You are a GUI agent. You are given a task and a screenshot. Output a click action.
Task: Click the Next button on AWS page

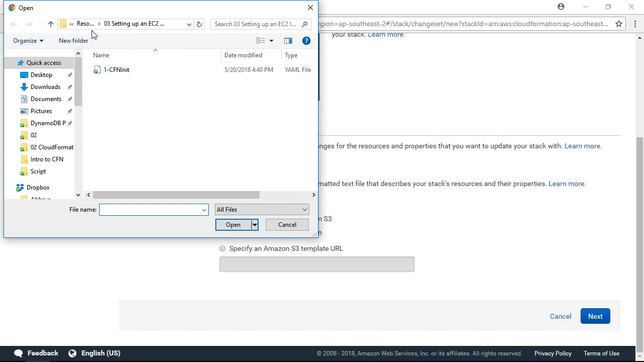tap(595, 316)
